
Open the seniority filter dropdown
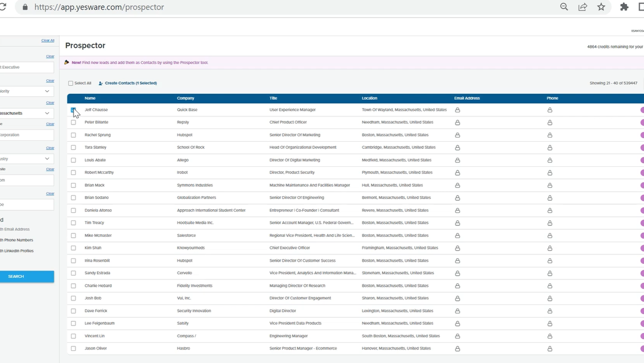26,91
